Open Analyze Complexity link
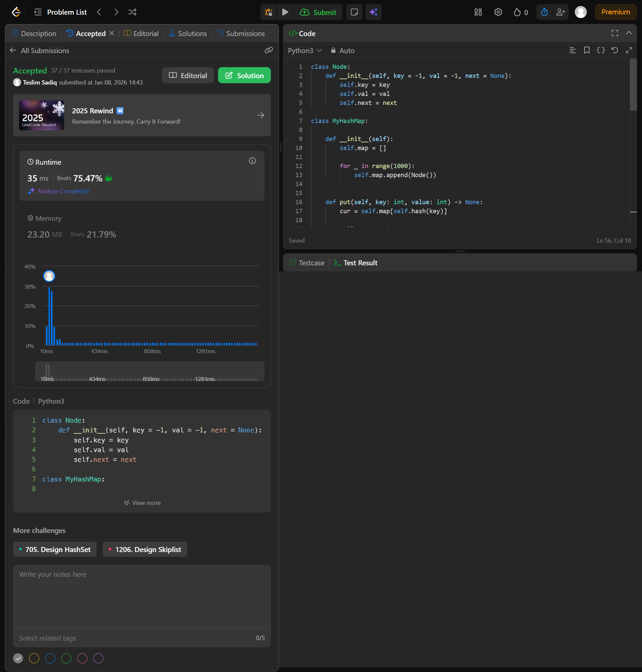Image resolution: width=642 pixels, height=672 pixels. pyautogui.click(x=63, y=191)
